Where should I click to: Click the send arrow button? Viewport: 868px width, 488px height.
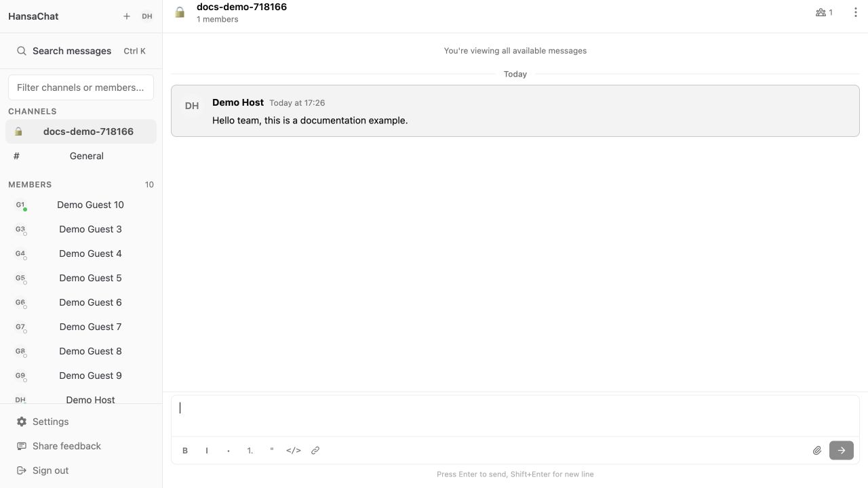[x=842, y=451]
